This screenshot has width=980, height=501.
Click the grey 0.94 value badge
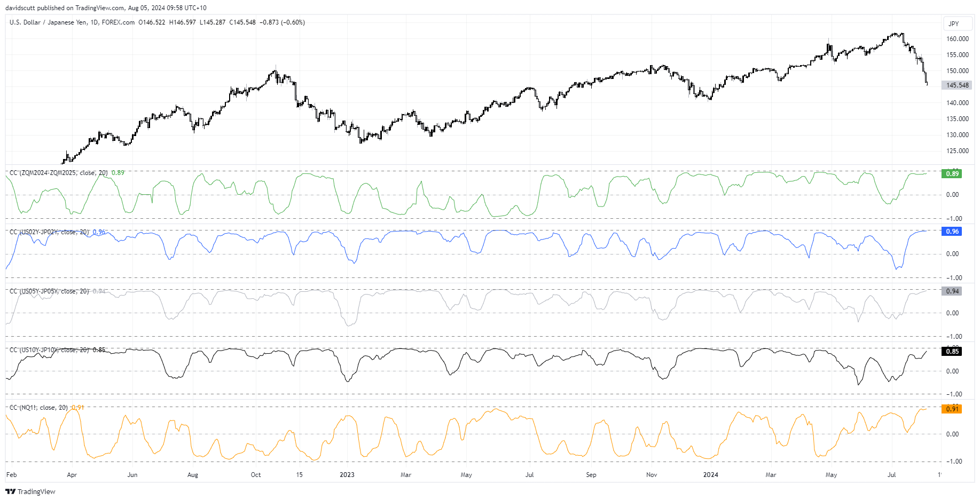952,291
